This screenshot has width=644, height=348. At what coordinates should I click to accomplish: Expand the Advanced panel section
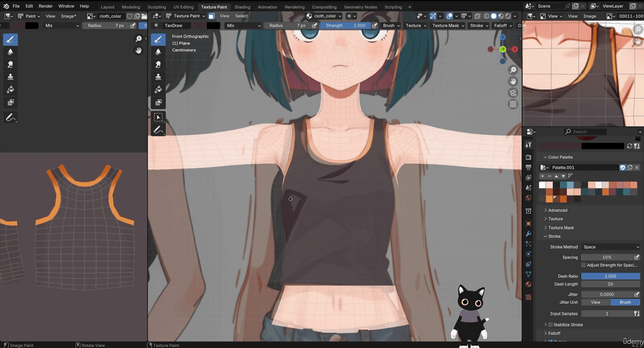tap(557, 210)
